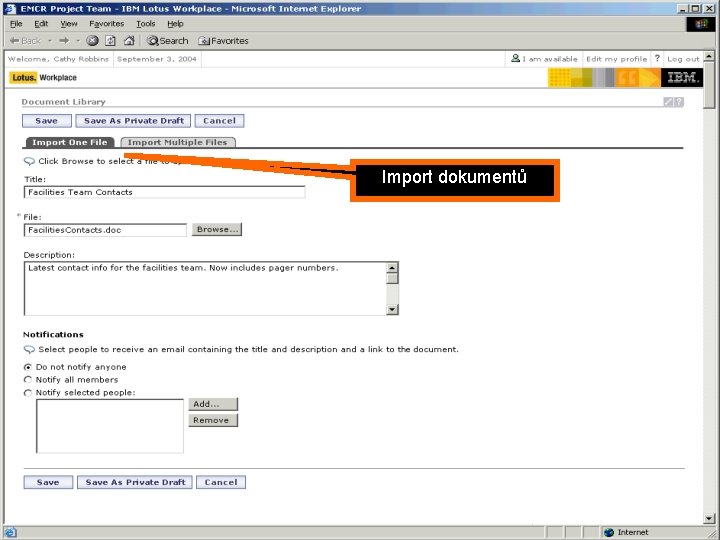
Task: Click the question mark help link
Action: [657, 58]
